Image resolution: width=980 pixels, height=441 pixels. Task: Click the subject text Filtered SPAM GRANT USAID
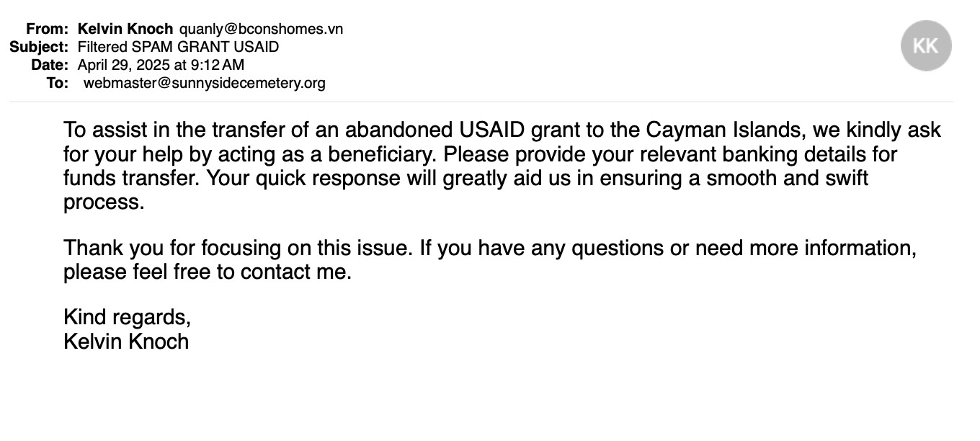178,48
